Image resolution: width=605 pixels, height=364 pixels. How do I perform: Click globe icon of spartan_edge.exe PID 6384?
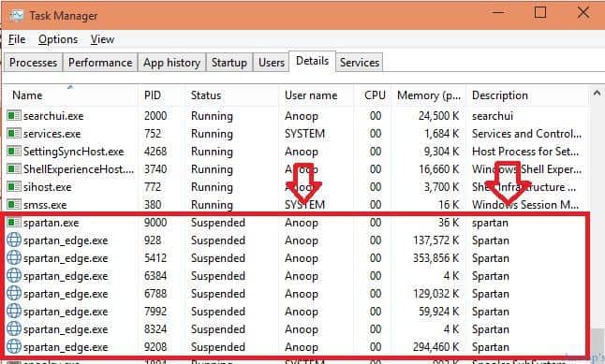point(14,275)
